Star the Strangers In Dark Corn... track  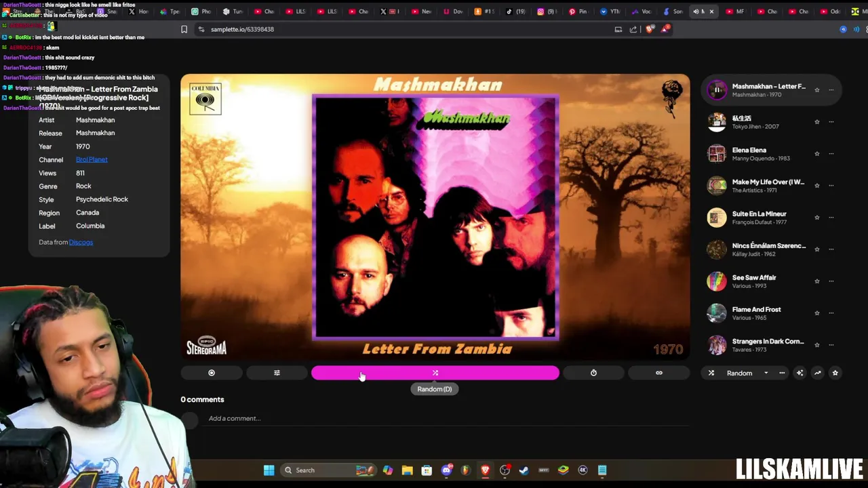[816, 345]
